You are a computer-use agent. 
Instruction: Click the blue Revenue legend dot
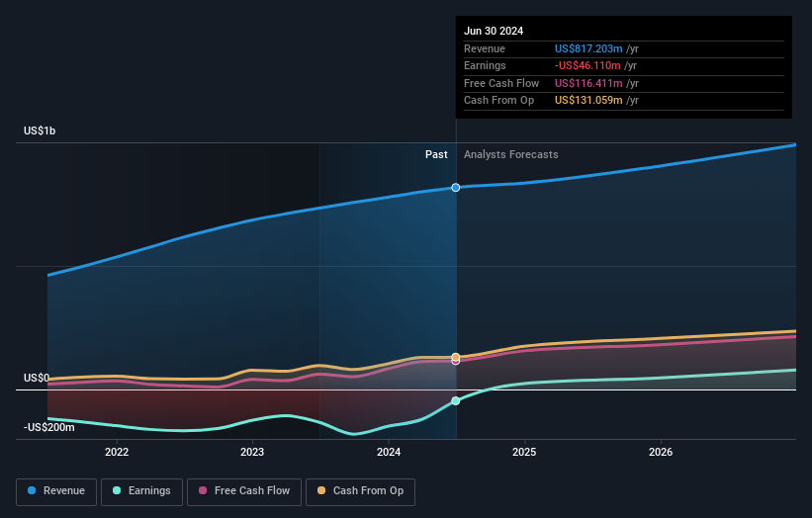32,490
